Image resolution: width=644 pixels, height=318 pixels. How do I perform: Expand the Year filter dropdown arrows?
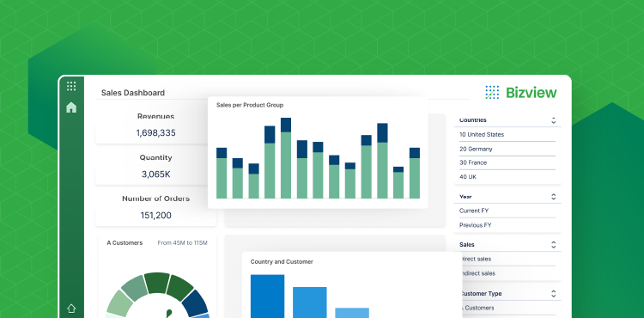[553, 197]
